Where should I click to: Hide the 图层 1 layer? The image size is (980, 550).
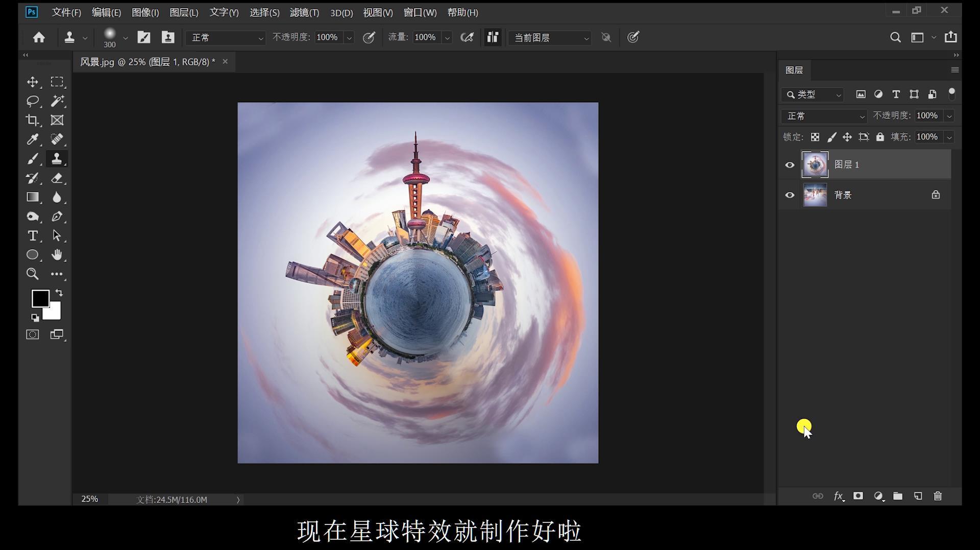790,165
